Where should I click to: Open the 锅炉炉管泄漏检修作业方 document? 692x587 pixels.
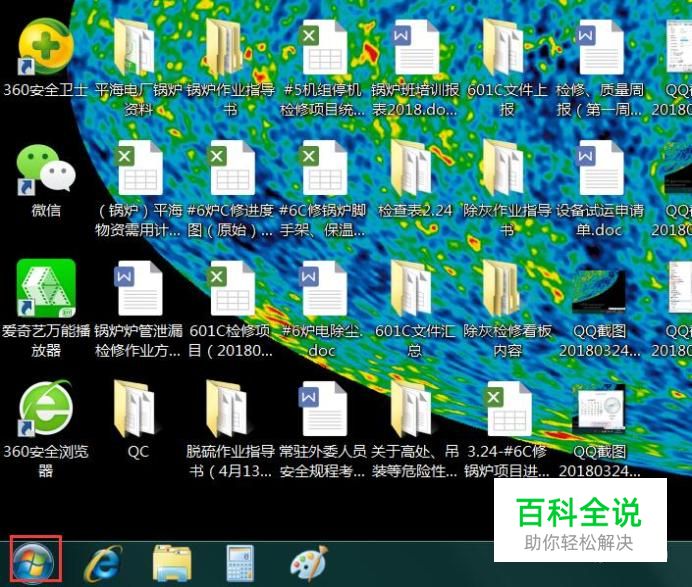coord(139,289)
